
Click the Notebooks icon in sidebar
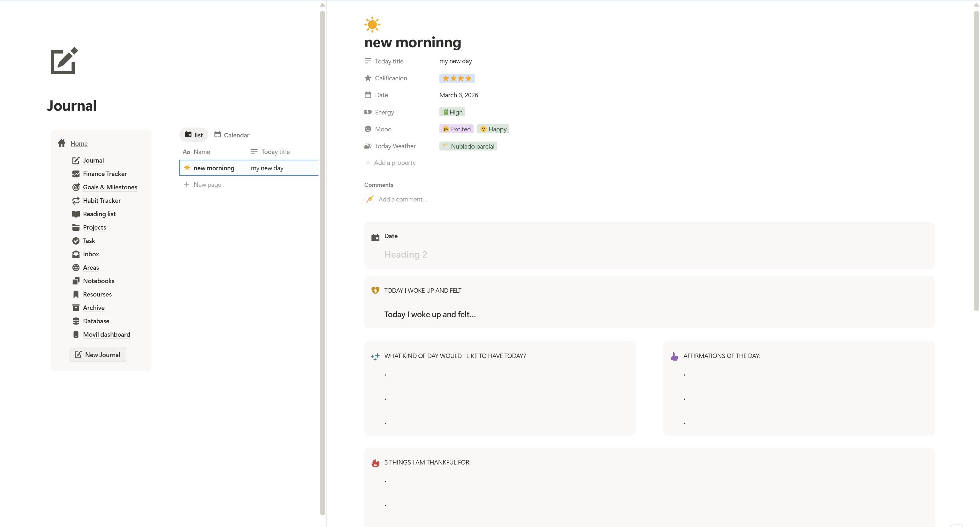76,281
